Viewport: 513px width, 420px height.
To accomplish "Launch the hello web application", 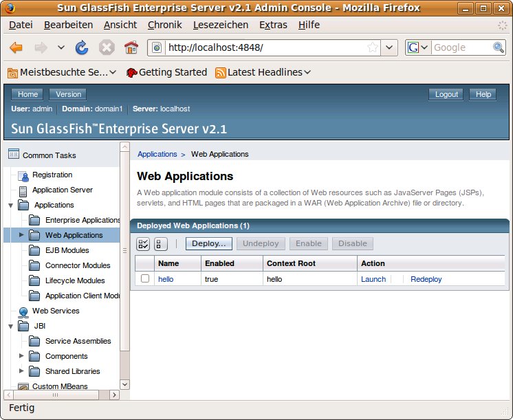I will tap(373, 279).
